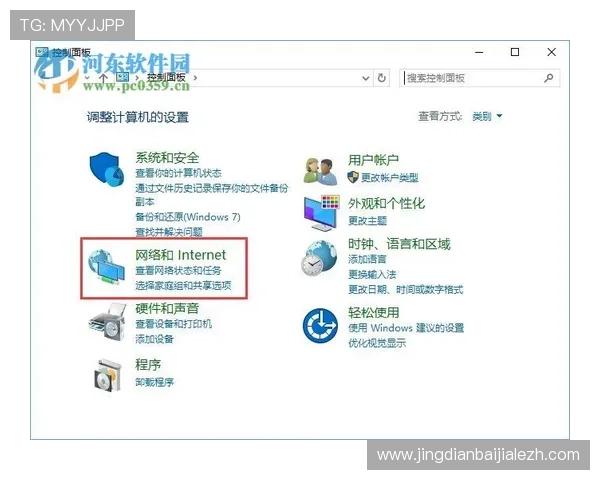600x480 pixels.
Task: Open 卸载程序 link
Action: (x=154, y=382)
